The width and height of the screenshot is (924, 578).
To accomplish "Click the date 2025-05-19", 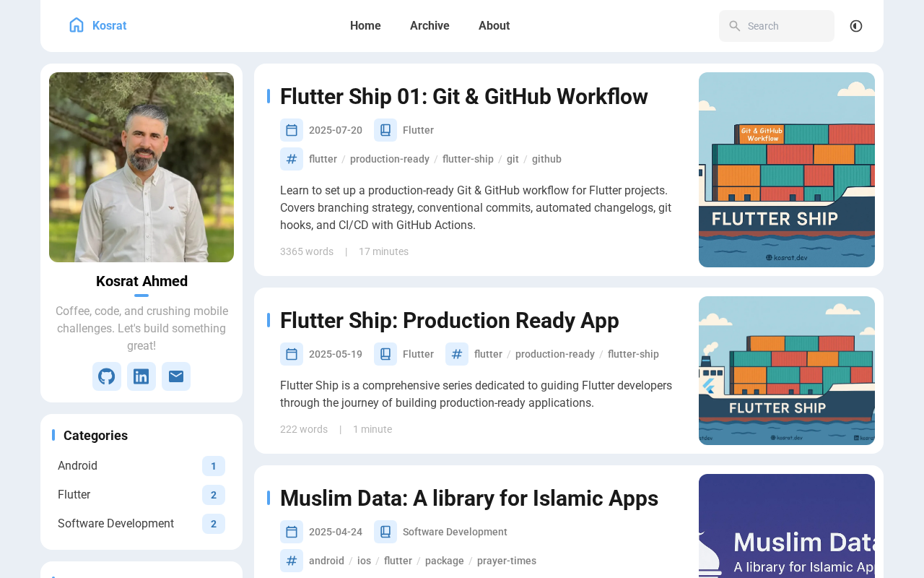I will pyautogui.click(x=336, y=354).
